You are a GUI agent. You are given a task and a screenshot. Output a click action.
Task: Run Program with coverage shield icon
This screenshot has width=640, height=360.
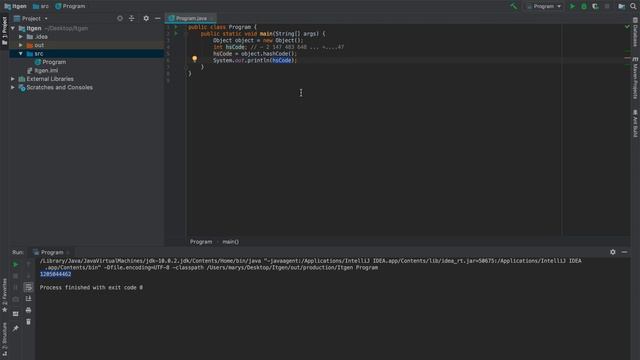[595, 6]
